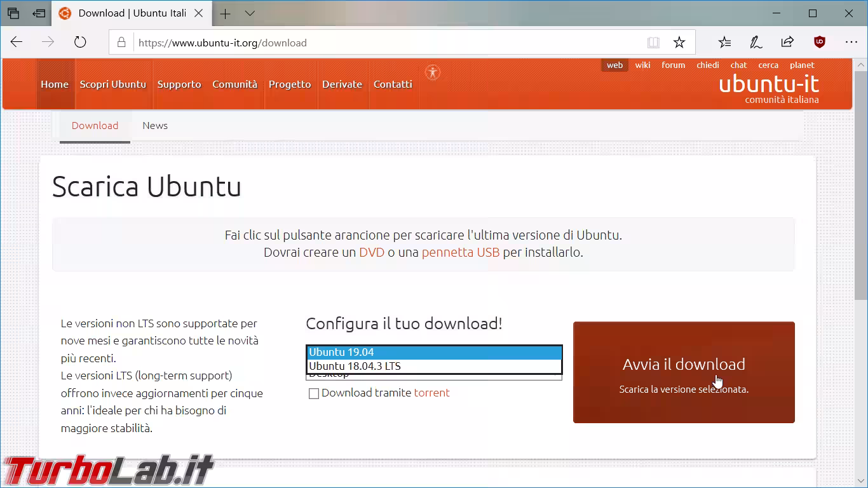Open the pennetta USB link
Image resolution: width=868 pixels, height=488 pixels.
459,252
